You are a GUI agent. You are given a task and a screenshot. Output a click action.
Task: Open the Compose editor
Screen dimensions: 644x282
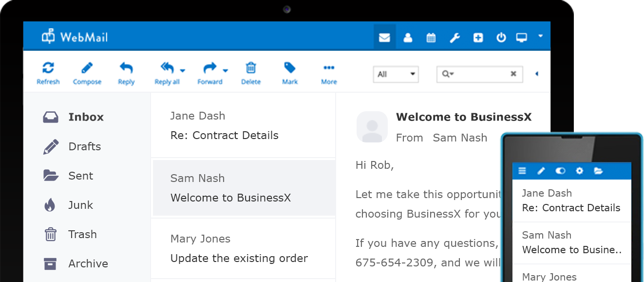coord(87,72)
